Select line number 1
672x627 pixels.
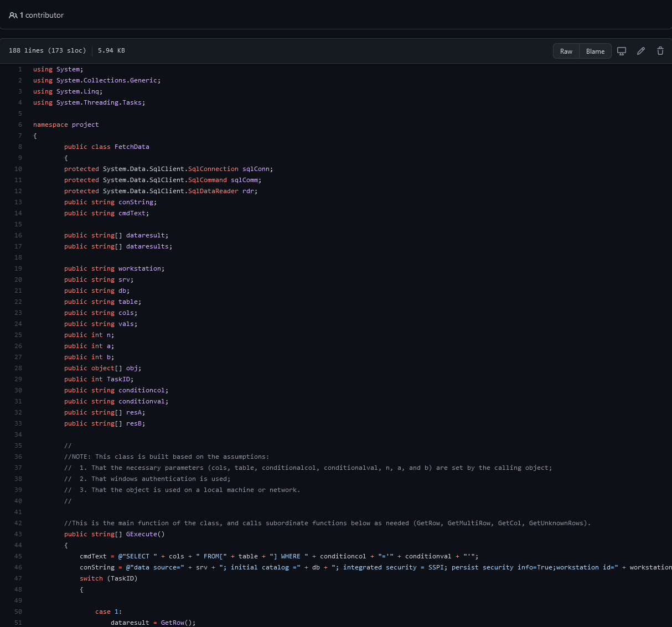click(x=20, y=69)
